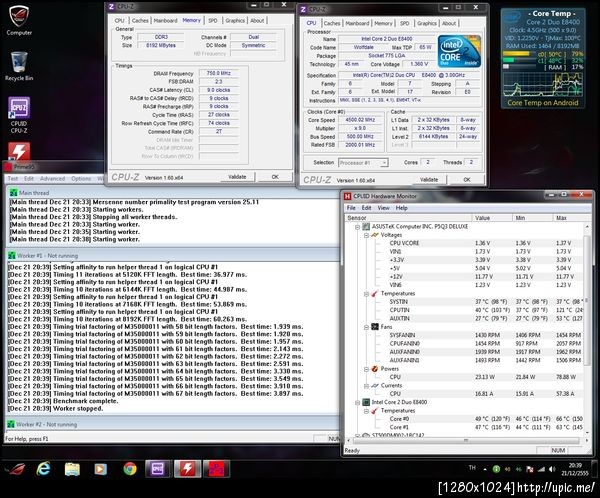Click the taskbar clock showing 20:39
The width and height of the screenshot is (600, 498).
pyautogui.click(x=575, y=469)
